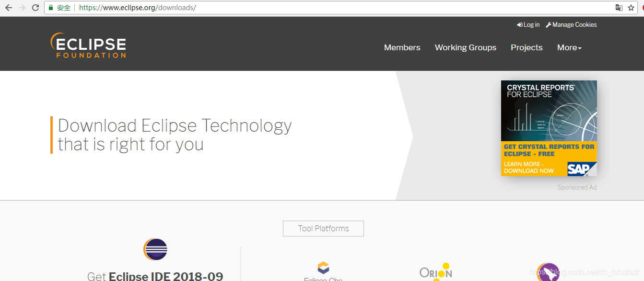Click the Eclipse Foundation logo
The image size is (644, 281).
pyautogui.click(x=88, y=45)
